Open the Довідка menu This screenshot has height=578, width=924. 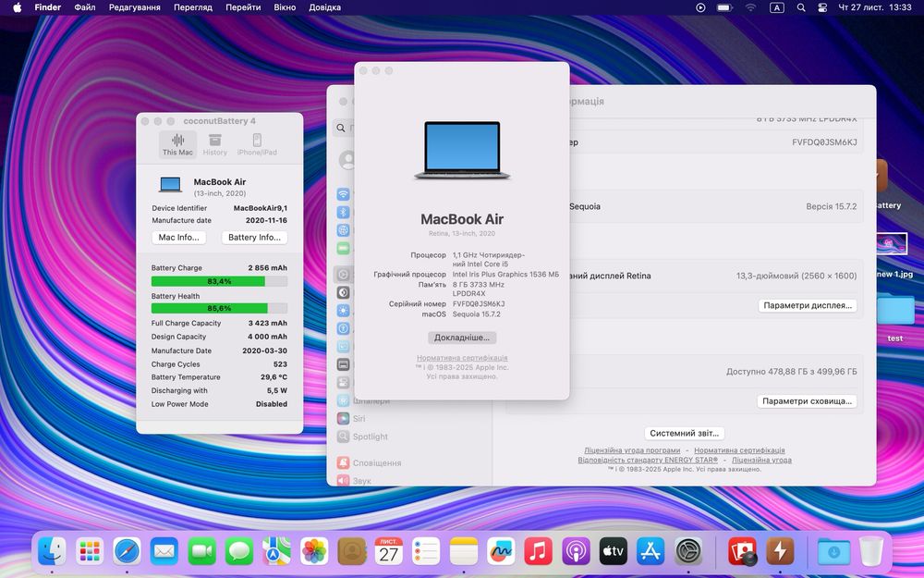pyautogui.click(x=324, y=7)
